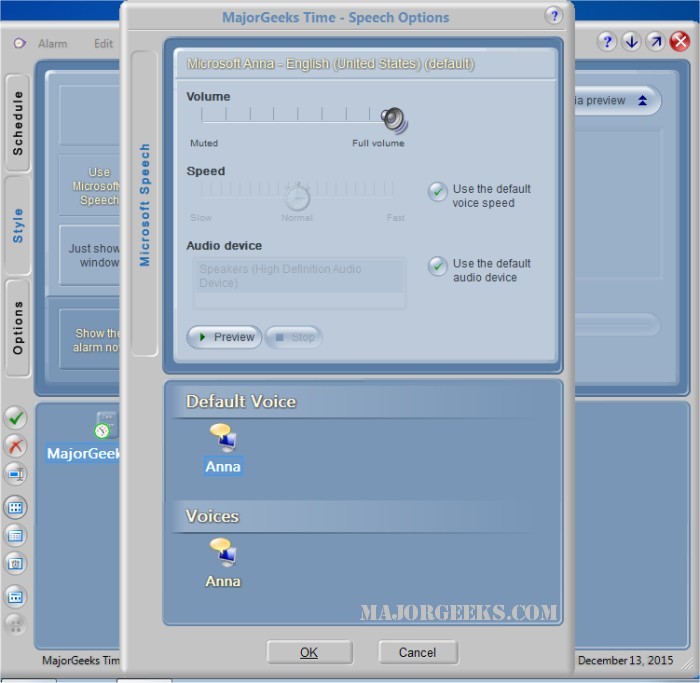The width and height of the screenshot is (700, 683).
Task: Click the speed slider stopwatch knob
Action: click(297, 196)
